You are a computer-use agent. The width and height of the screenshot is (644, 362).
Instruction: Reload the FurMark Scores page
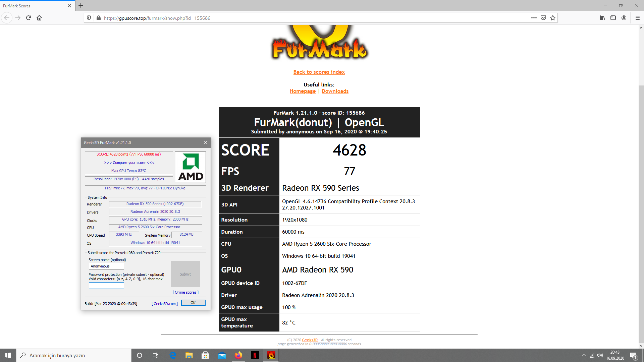pyautogui.click(x=29, y=18)
